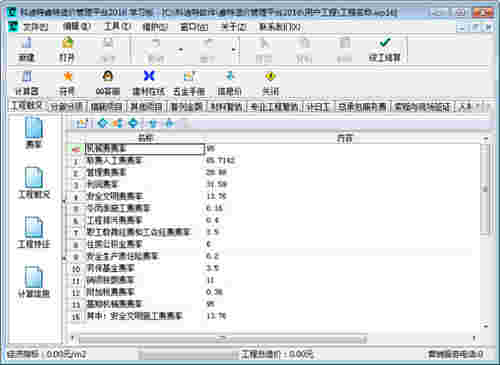Select the 工程特征 sidebar page icon
Viewport: 500px width, 365px height.
click(x=34, y=232)
